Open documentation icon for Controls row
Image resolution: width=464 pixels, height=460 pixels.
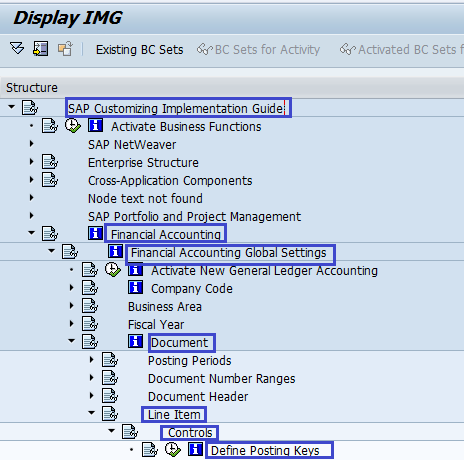[x=130, y=432]
